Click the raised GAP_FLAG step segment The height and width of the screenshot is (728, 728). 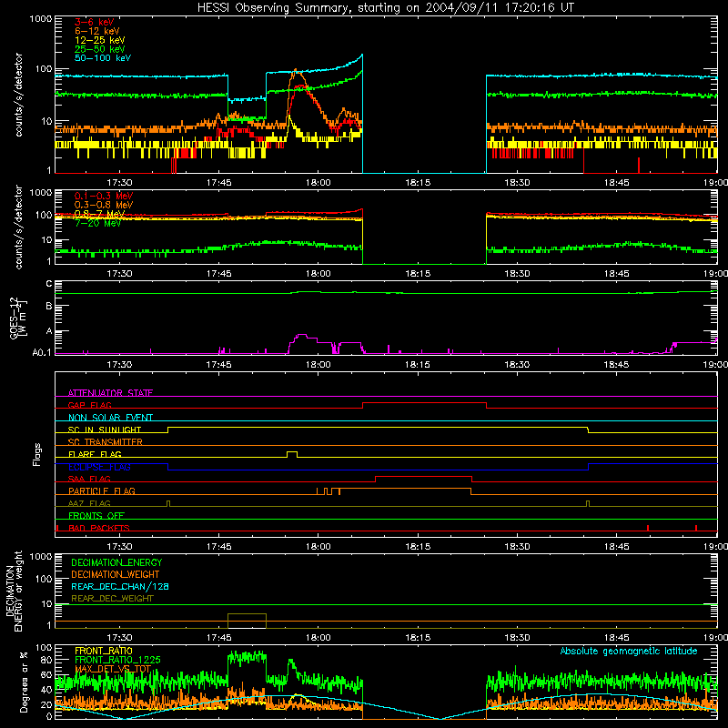coord(424,403)
